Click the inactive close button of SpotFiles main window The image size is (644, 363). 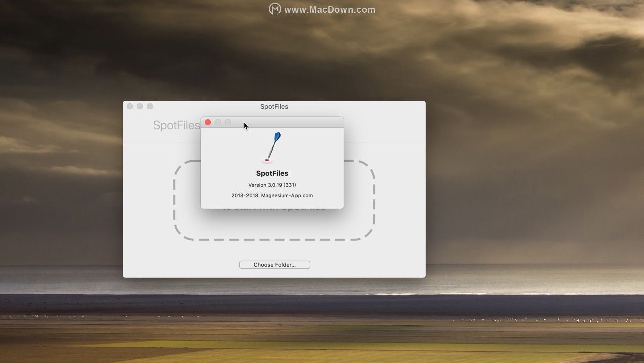tap(130, 106)
